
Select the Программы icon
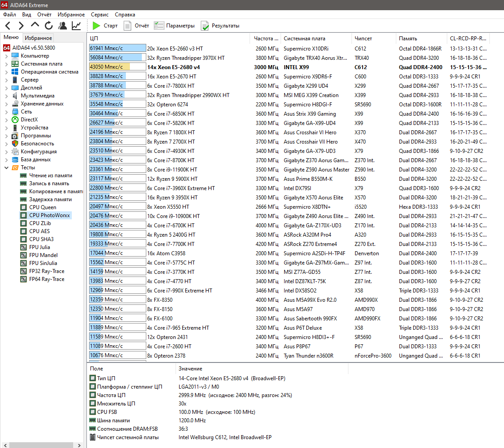(x=15, y=136)
